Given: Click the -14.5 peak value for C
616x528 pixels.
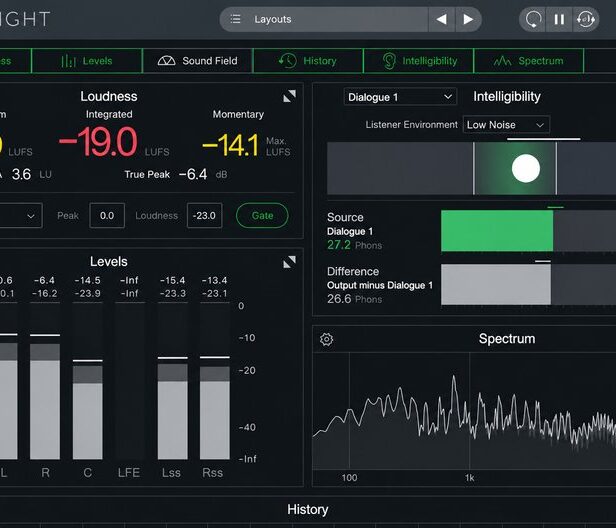Looking at the screenshot, I should (x=87, y=280).
